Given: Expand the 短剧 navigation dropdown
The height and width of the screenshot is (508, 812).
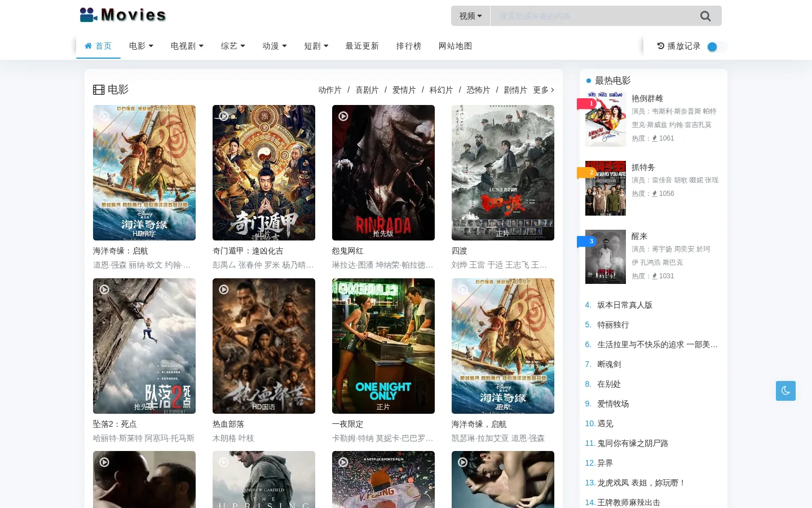Looking at the screenshot, I should [316, 46].
